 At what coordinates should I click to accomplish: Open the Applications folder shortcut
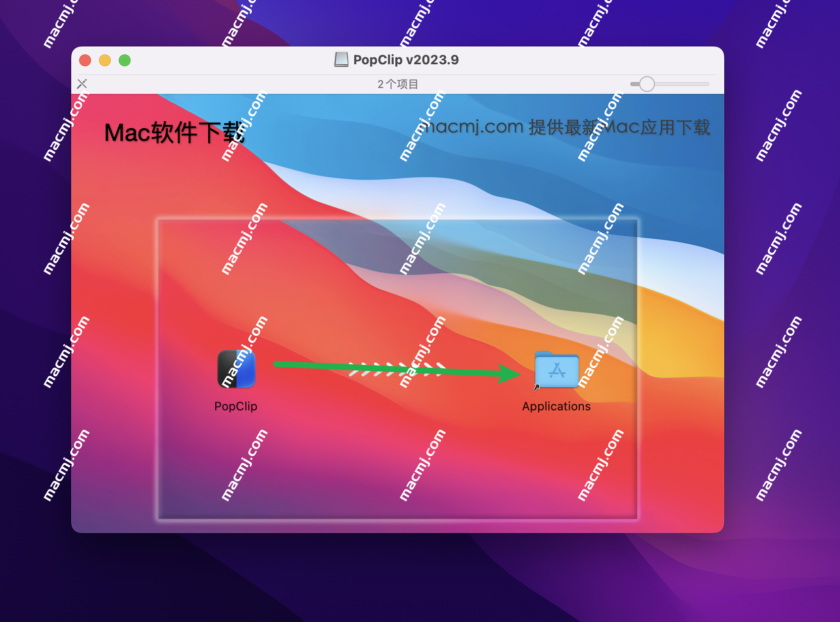[557, 370]
